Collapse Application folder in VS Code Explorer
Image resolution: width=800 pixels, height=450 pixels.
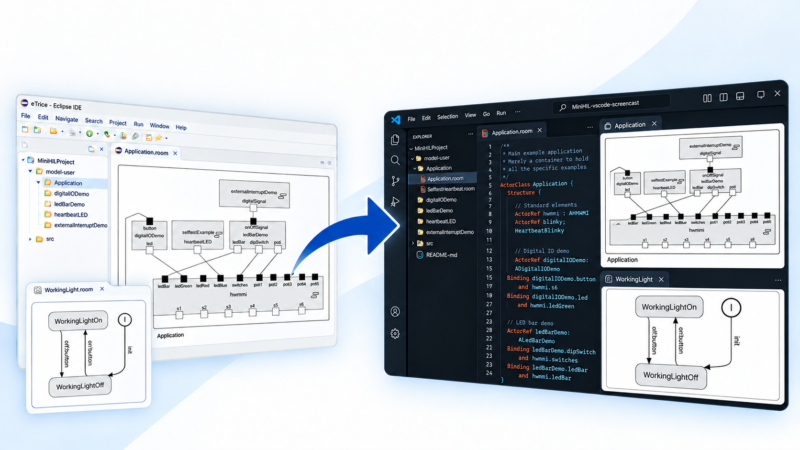pos(415,168)
